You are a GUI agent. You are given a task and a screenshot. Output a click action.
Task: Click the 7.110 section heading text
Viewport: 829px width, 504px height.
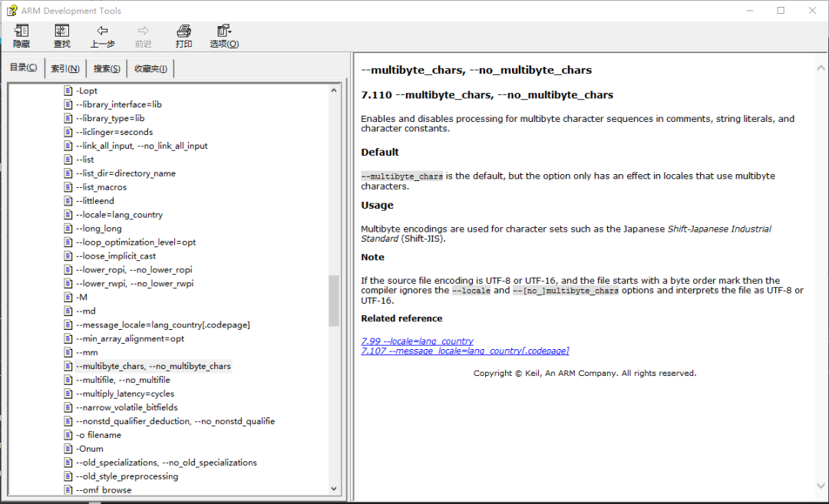point(487,95)
